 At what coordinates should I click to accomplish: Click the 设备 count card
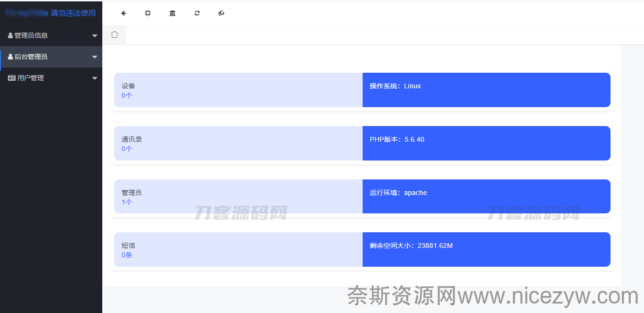pyautogui.click(x=238, y=90)
